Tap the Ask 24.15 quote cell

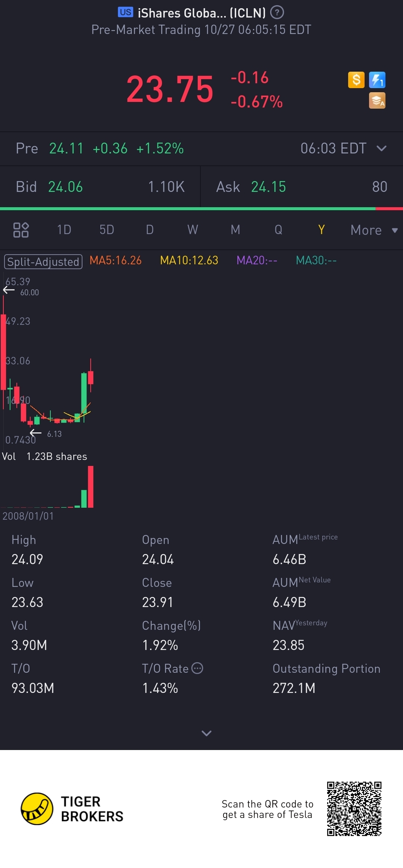[x=302, y=187]
